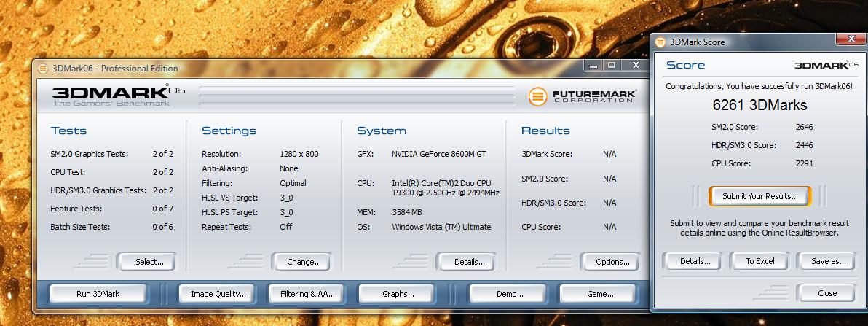
Task: Click the Resolution value 1280 x 800
Action: pos(299,154)
